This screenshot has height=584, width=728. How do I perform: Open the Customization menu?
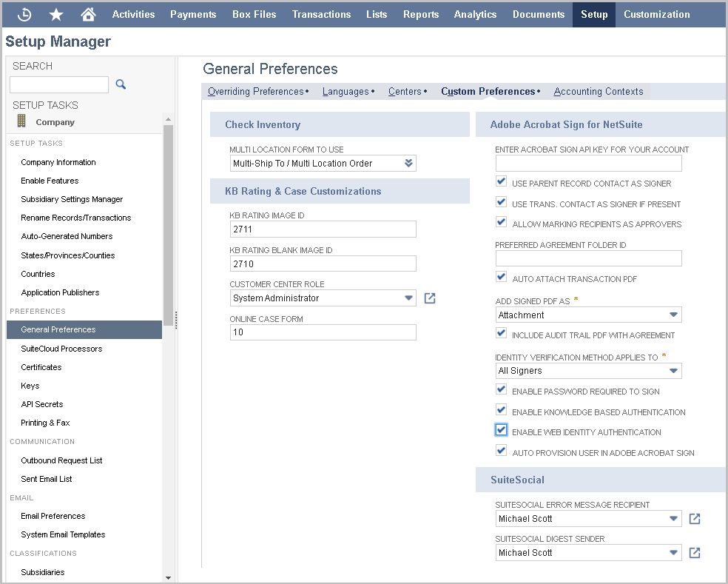point(656,14)
